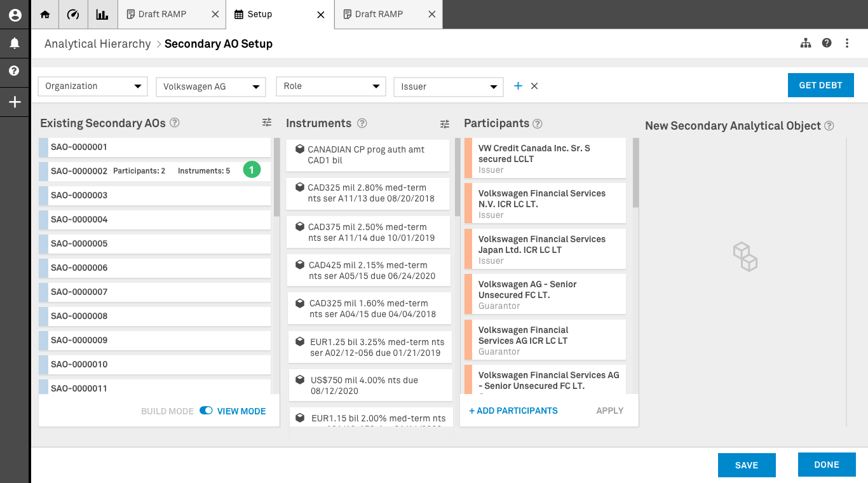868x483 pixels.
Task: Click the dashboard gauge icon
Action: tap(73, 14)
